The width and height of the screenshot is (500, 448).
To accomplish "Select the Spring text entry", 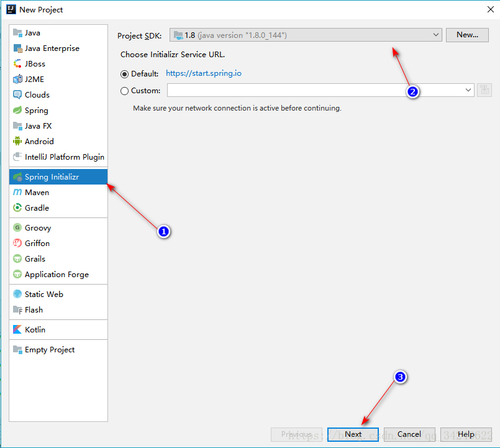I will pos(37,111).
